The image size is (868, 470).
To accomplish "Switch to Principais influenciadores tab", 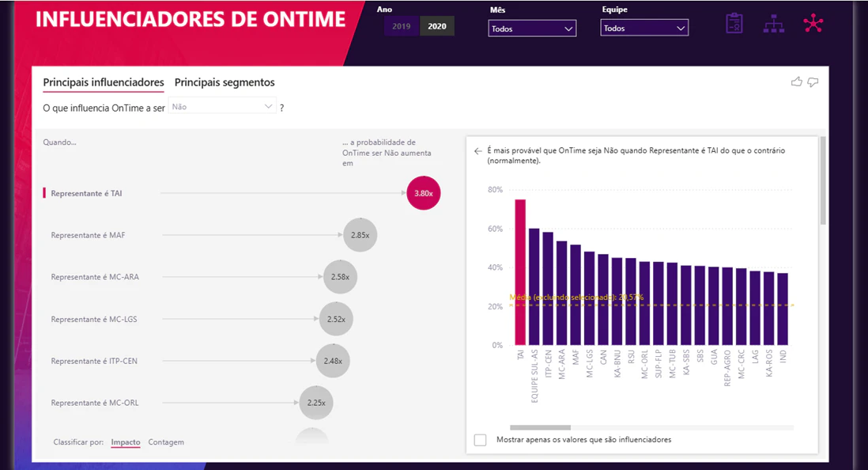I will [104, 82].
